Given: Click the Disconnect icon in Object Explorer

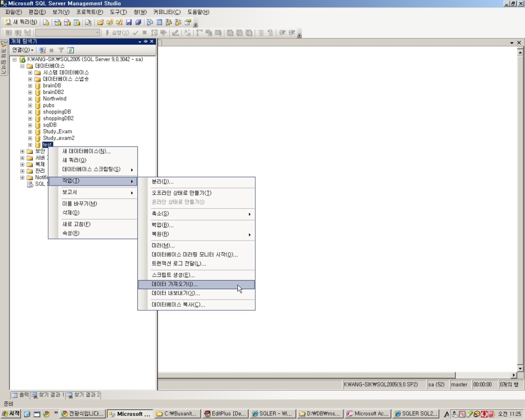Looking at the screenshot, I should point(42,50).
